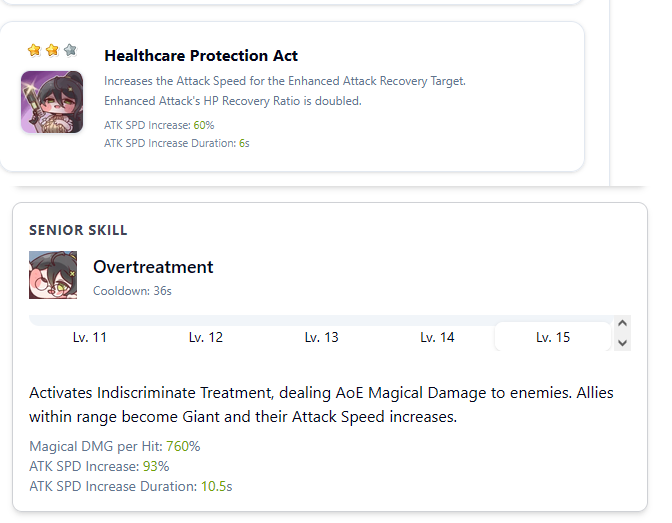
Task: Select the Lv. 12 tab
Action: (x=206, y=337)
